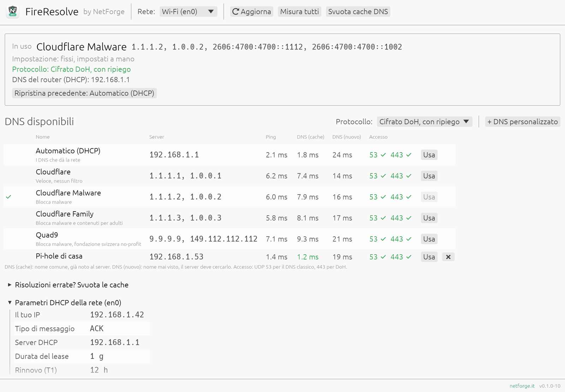Use Pi-hole di casa DNS
Screen dimensions: 565x392
[429, 257]
